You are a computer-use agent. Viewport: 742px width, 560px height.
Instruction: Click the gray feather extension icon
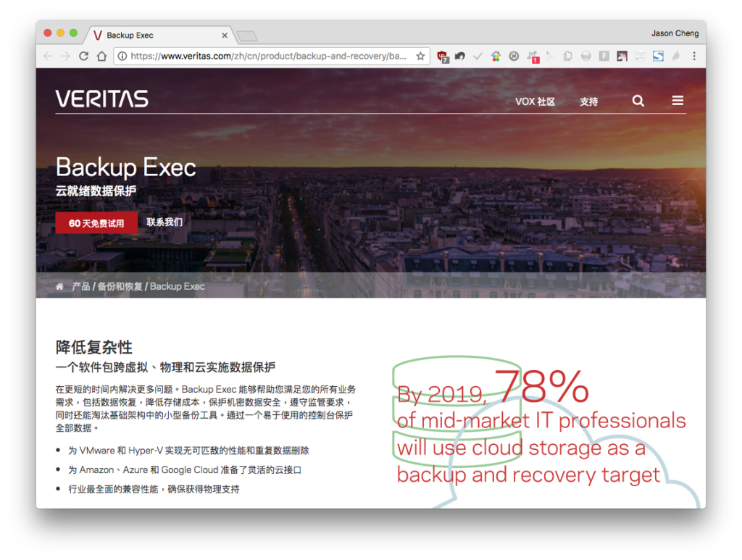point(676,57)
